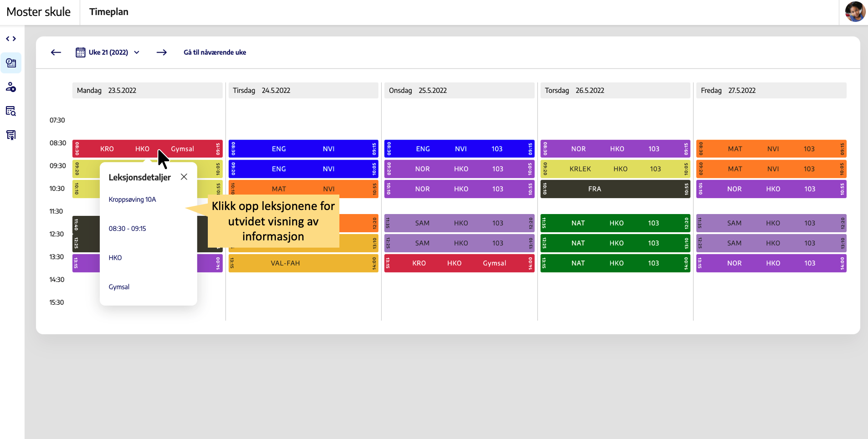Go to next week arrow
The width and height of the screenshot is (868, 439).
click(162, 53)
